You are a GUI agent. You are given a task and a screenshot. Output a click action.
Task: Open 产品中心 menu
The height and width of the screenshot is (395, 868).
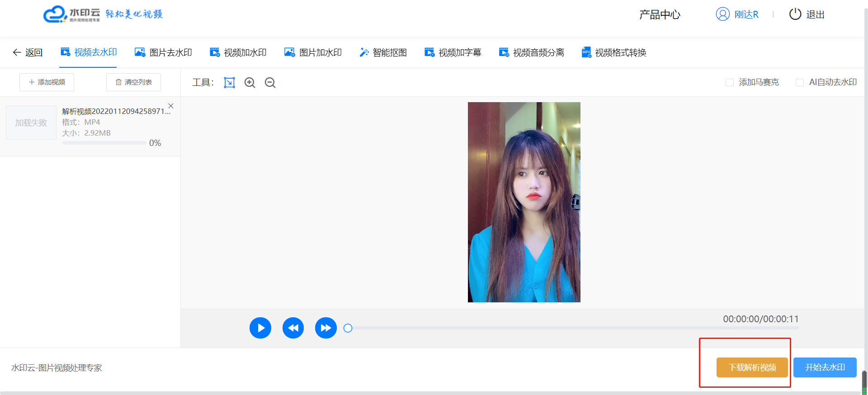660,14
